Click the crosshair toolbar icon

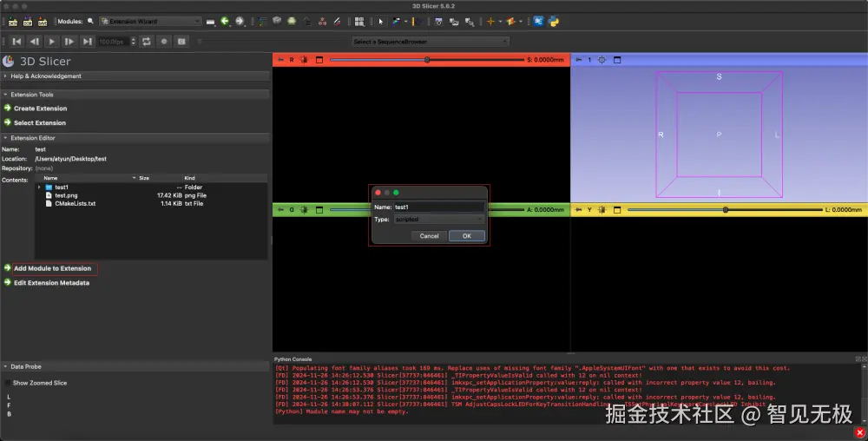point(492,21)
